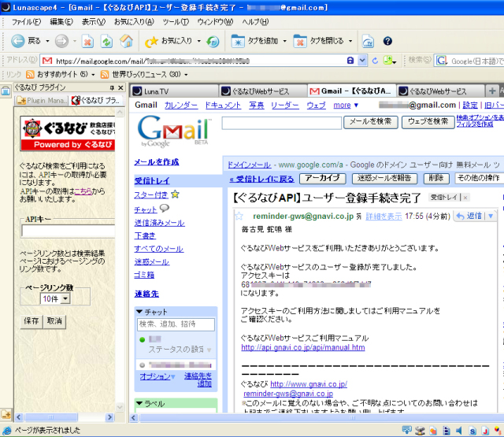Click the Close tab toolbar icon
Viewport: 504px width, 437px height.
pos(300,41)
